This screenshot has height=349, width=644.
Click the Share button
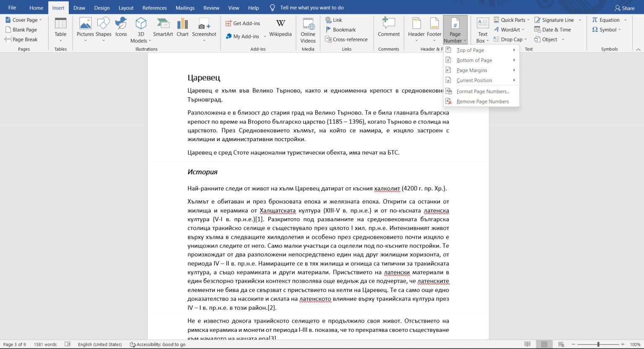pyautogui.click(x=624, y=8)
